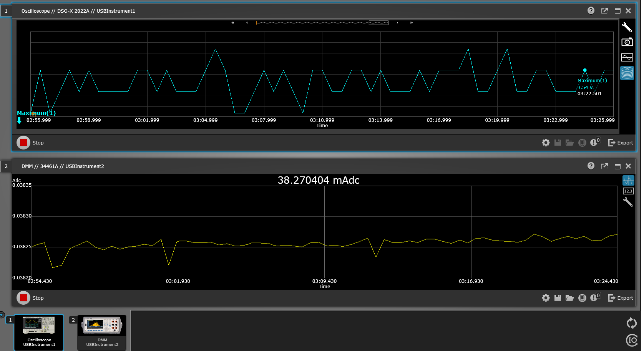Open help for the Oscilloscope panel
Viewport: 644px width, 352px height.
pos(591,11)
